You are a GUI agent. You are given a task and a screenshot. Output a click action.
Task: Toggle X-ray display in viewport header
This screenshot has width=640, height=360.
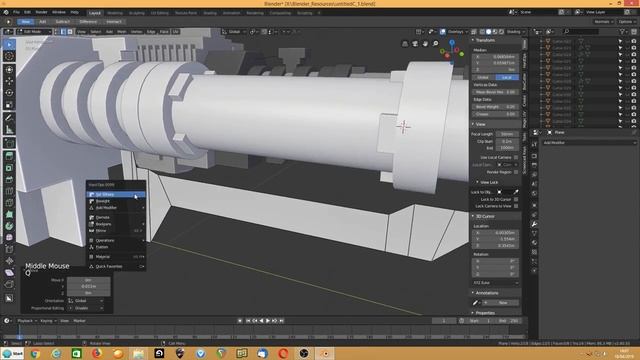click(474, 31)
